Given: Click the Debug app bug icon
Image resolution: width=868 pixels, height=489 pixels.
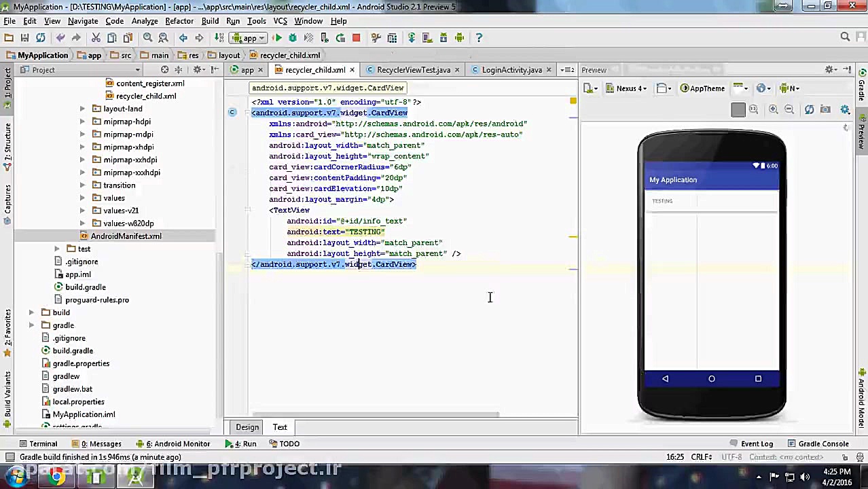Looking at the screenshot, I should (x=293, y=38).
